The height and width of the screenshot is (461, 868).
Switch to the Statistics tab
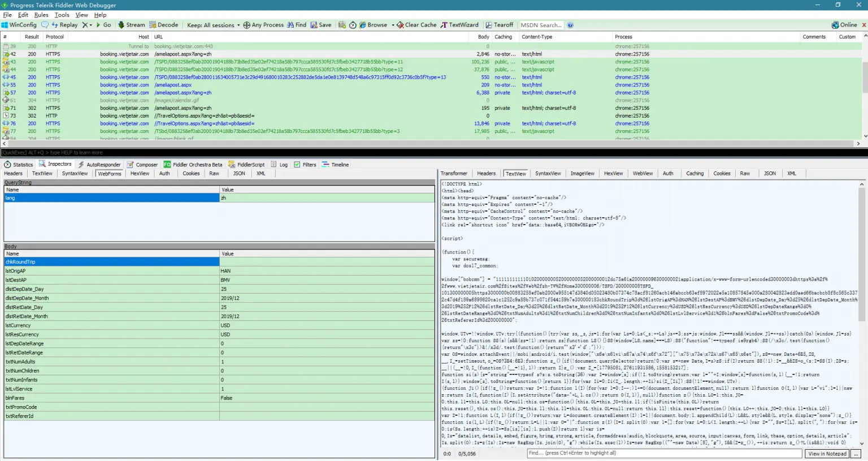point(19,165)
